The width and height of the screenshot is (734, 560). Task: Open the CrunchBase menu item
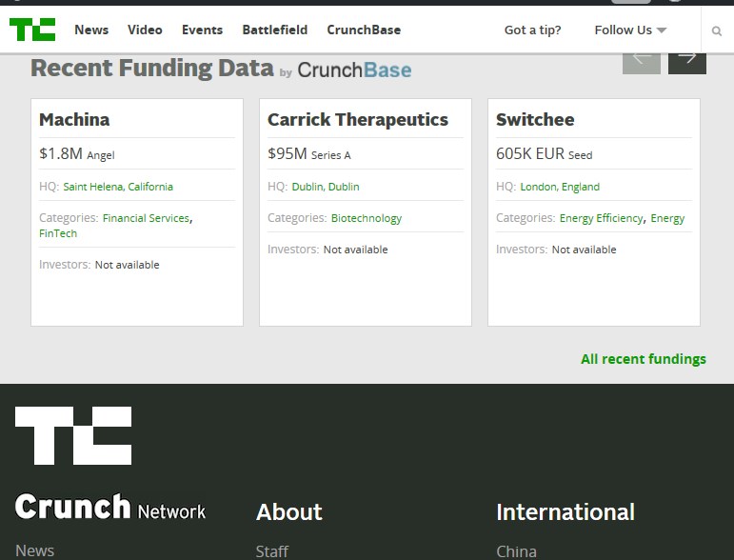click(364, 30)
